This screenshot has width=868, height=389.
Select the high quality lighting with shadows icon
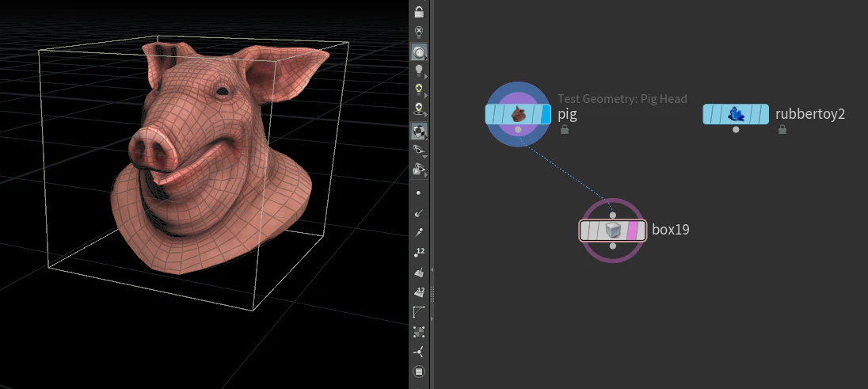pyautogui.click(x=419, y=110)
